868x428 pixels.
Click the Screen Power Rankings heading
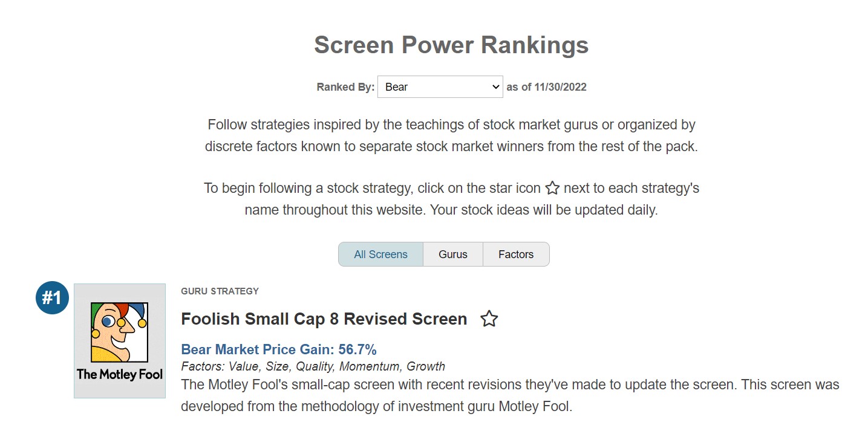point(451,45)
